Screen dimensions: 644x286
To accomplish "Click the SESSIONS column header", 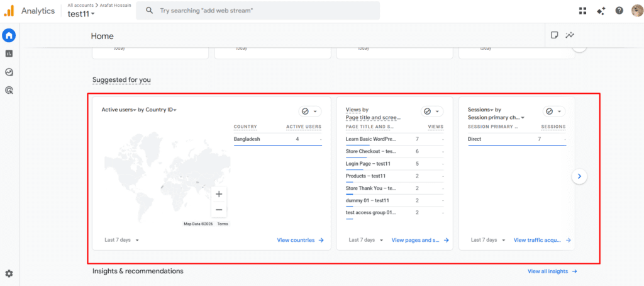I will (553, 127).
